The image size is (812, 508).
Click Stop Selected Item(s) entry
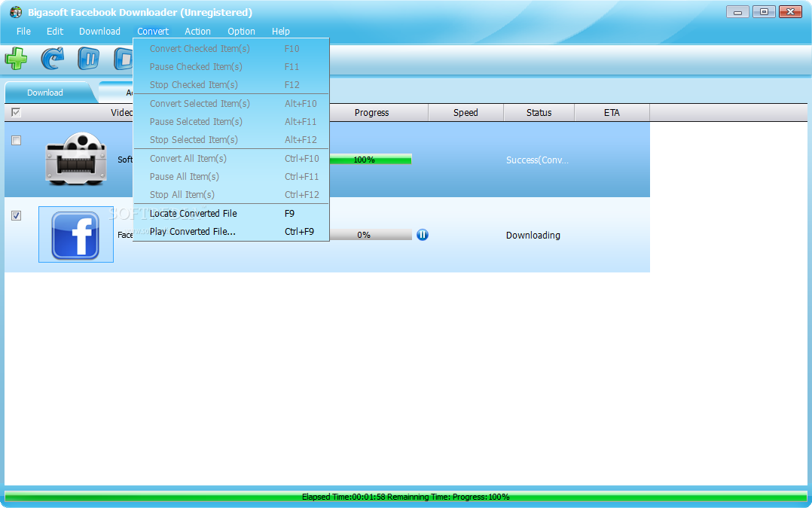[231, 140]
